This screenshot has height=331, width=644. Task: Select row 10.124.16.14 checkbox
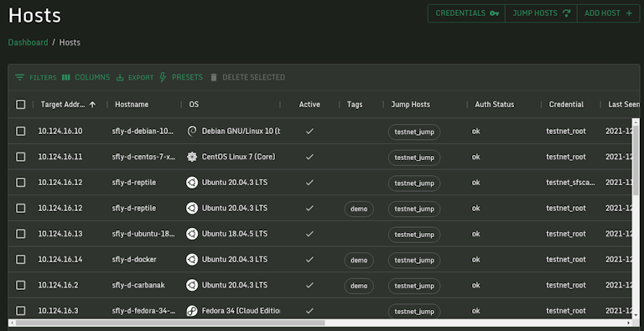[20, 260]
